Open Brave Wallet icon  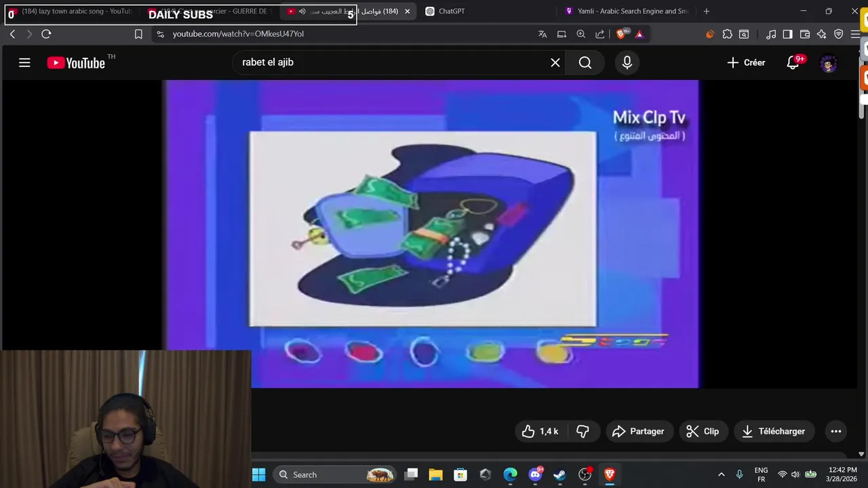pos(805,34)
